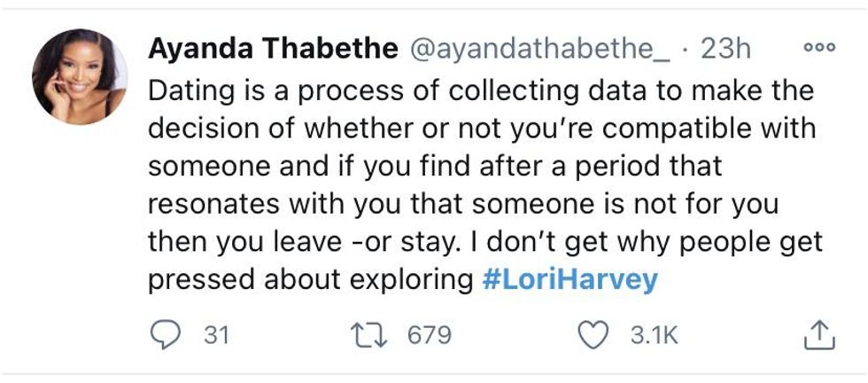Open the #LoriHarvey hashtag

[x=570, y=279]
